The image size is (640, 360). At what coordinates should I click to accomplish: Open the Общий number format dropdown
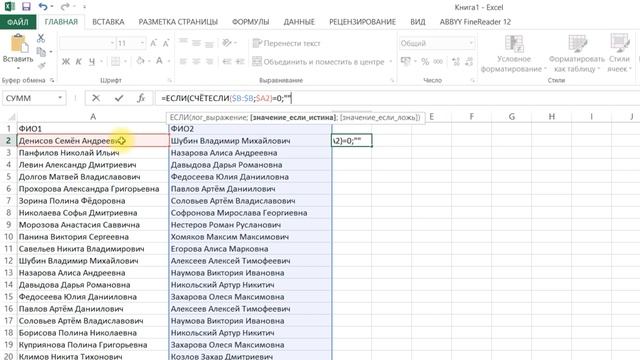(471, 43)
